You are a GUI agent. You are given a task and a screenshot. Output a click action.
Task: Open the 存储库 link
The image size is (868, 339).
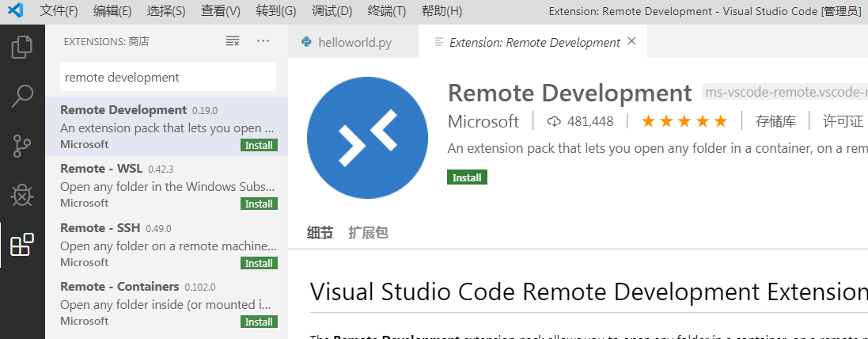[x=775, y=121]
